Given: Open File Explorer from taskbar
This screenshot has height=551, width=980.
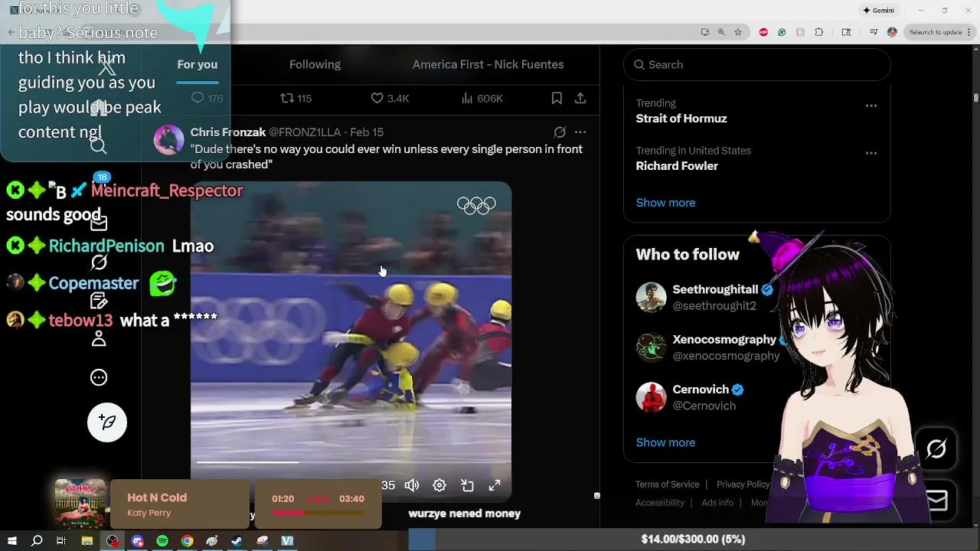Looking at the screenshot, I should [87, 541].
